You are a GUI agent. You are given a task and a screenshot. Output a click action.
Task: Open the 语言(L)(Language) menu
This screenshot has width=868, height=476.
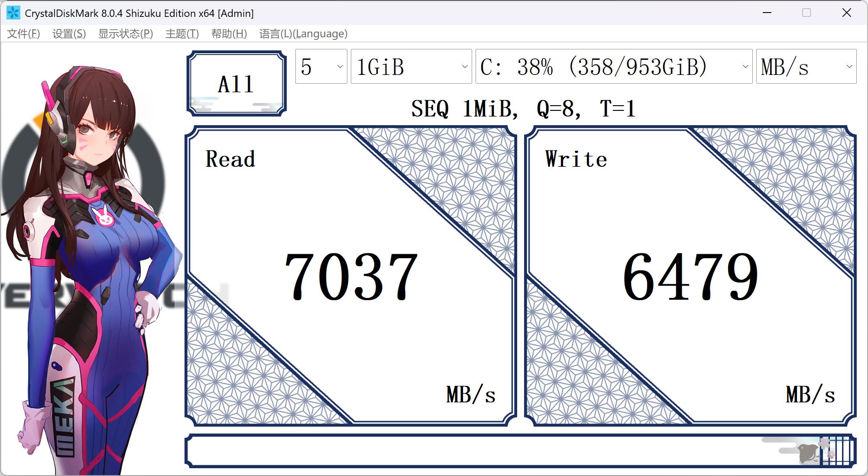pyautogui.click(x=303, y=34)
